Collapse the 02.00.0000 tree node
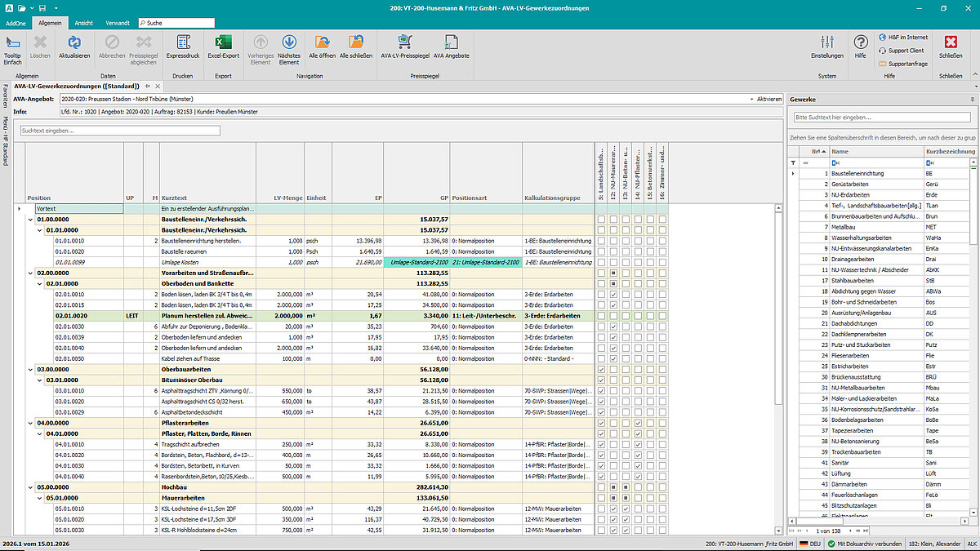This screenshot has height=551, width=980. [x=30, y=273]
